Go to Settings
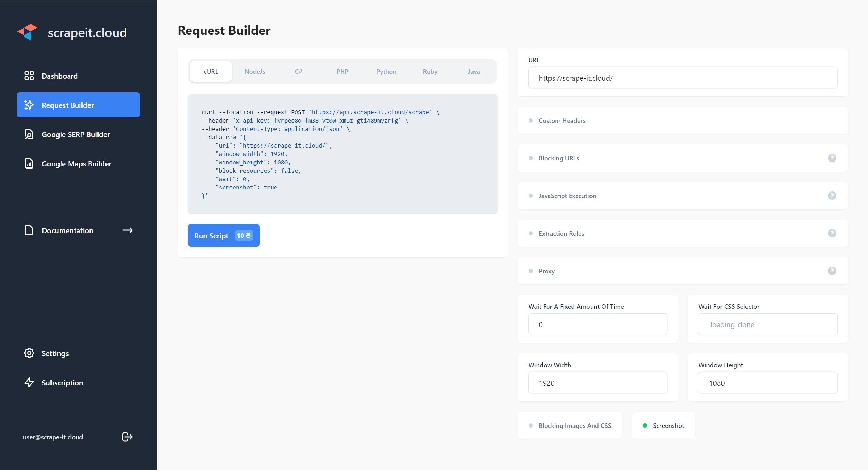Screen dimensions: 868x470 pyautogui.click(x=78, y=353)
